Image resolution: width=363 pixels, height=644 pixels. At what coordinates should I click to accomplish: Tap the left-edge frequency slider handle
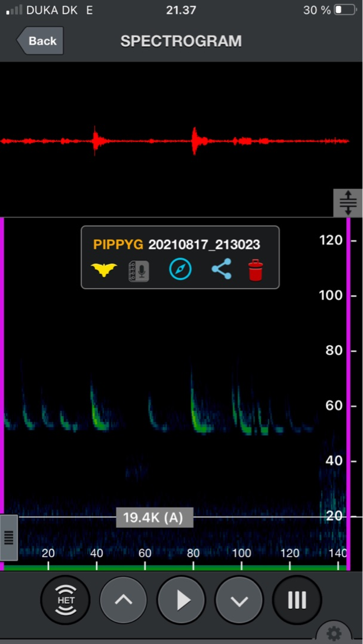(9, 538)
